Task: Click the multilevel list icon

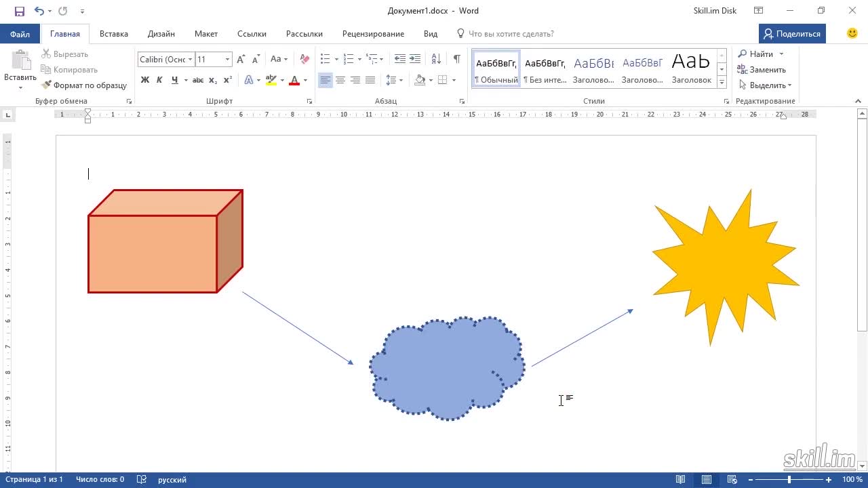Action: pos(372,60)
